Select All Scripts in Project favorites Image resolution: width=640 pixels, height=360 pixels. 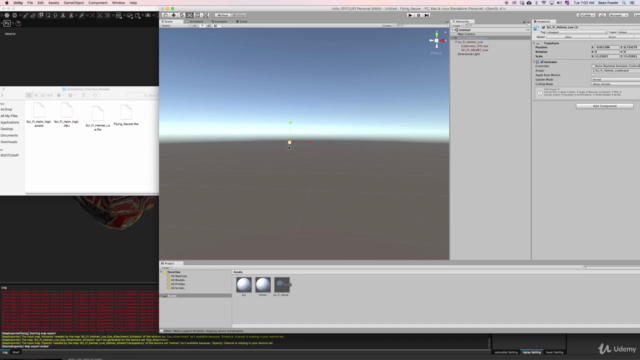pyautogui.click(x=177, y=288)
